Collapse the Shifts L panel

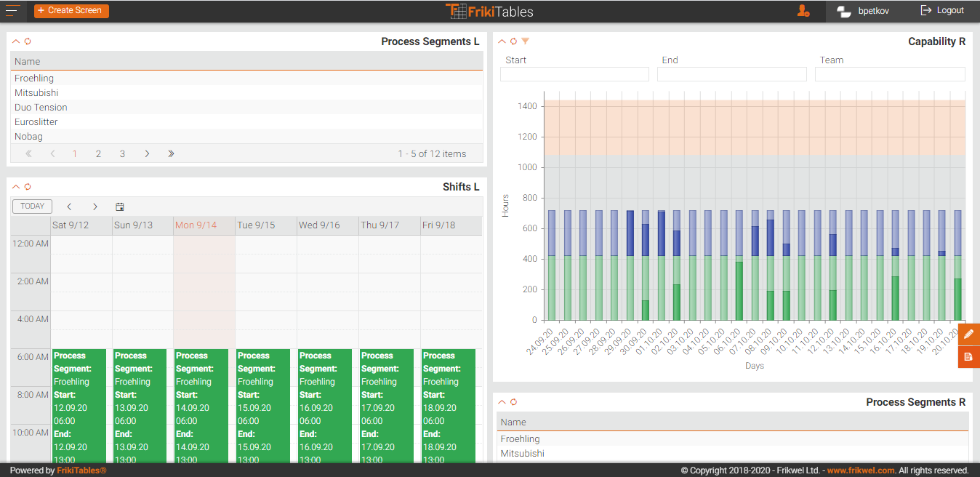pos(16,187)
